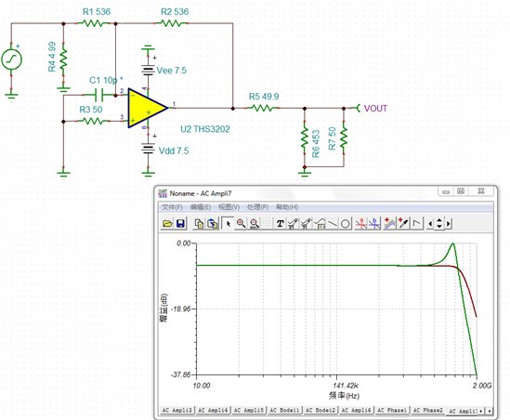Open the 帮助(H) menu
The height and width of the screenshot is (420, 510).
287,207
